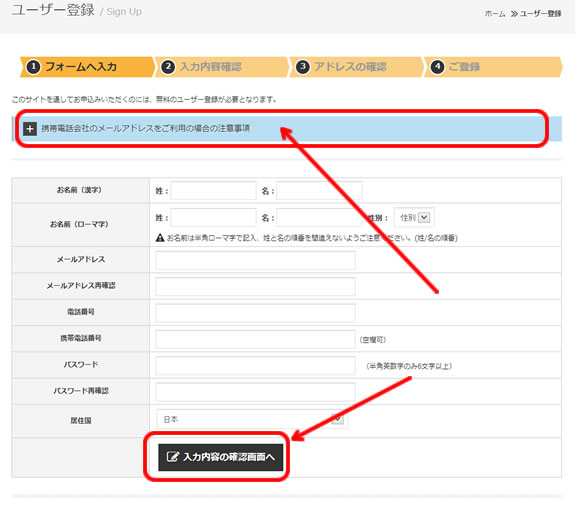Click the 携帯電話番号 row label
Viewport: 575px width, 506px height.
click(81, 338)
